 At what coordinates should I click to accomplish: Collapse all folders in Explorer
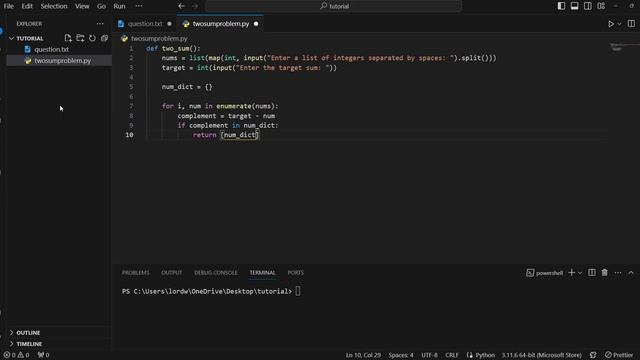(104, 38)
